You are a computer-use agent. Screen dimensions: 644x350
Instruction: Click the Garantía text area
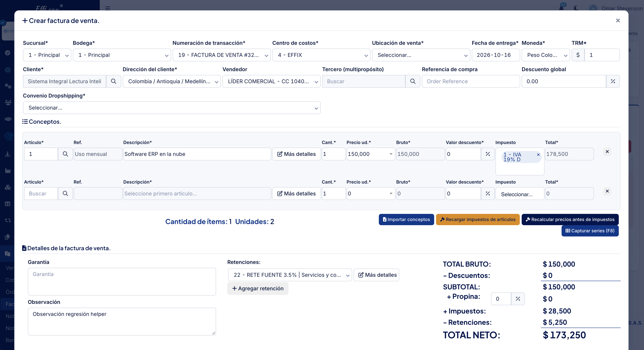click(x=122, y=281)
